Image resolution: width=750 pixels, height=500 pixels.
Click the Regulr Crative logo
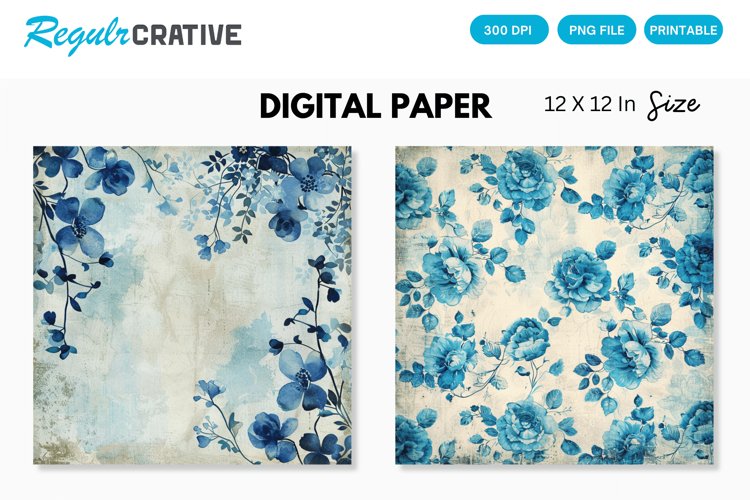pos(132,34)
